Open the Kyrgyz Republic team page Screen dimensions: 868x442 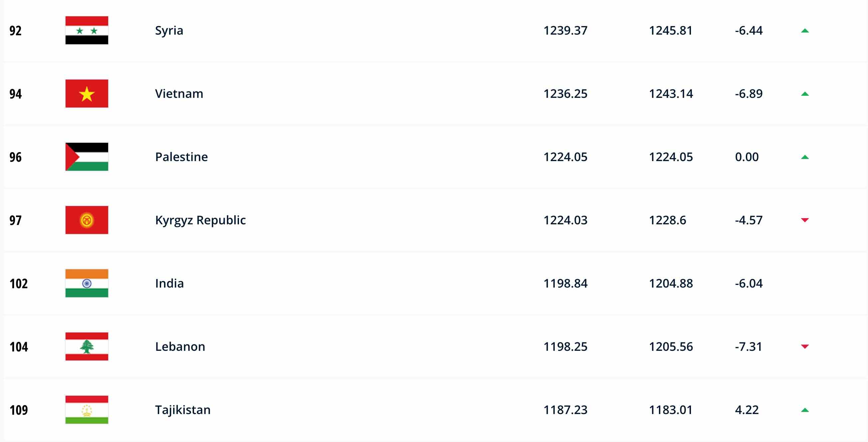(x=200, y=220)
